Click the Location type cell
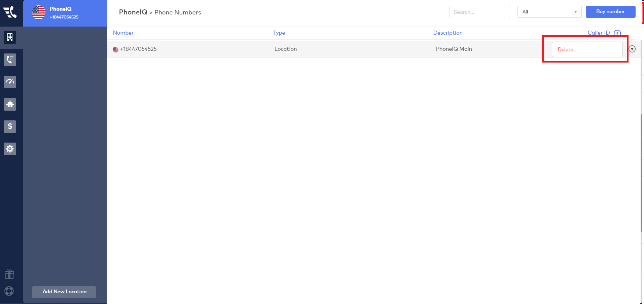The height and width of the screenshot is (304, 644). [x=285, y=49]
